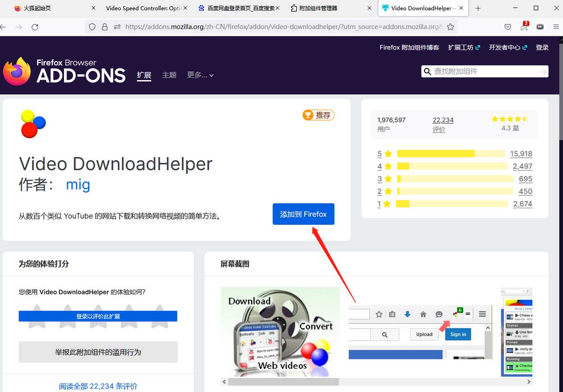Open the 22,234 评价 link
The height and width of the screenshot is (392, 563).
443,124
